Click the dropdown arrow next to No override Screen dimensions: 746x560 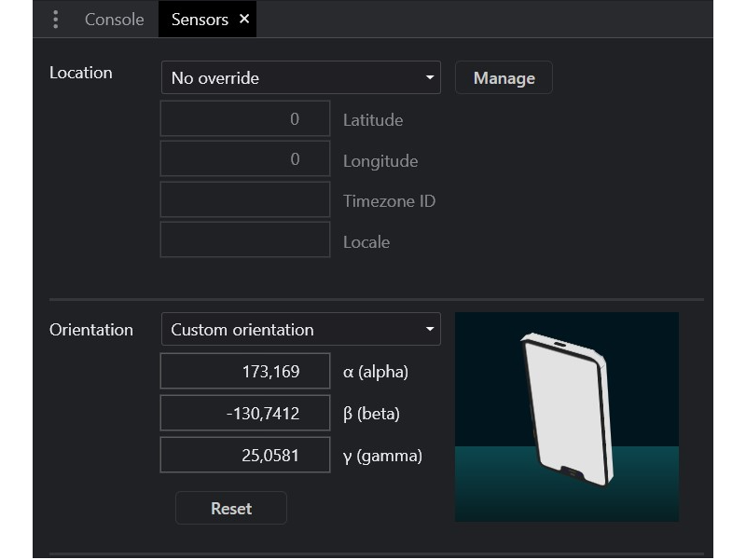[x=428, y=77]
